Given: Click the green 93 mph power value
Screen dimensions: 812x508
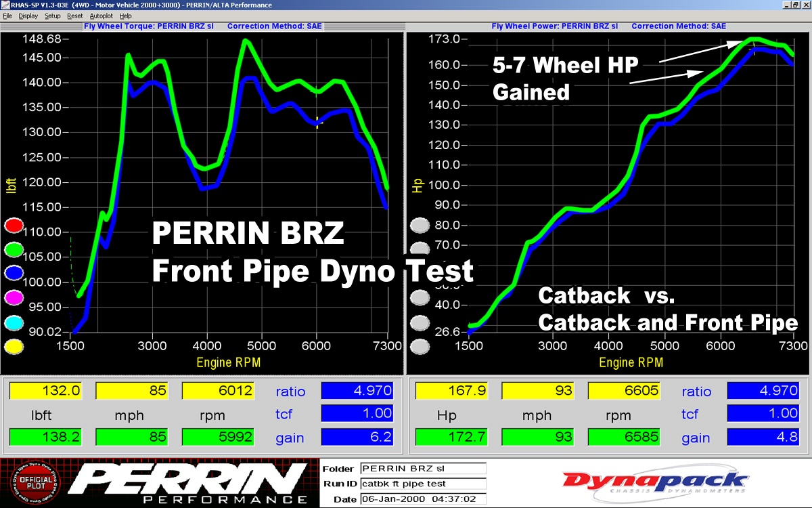Looking at the screenshot, I should (538, 438).
